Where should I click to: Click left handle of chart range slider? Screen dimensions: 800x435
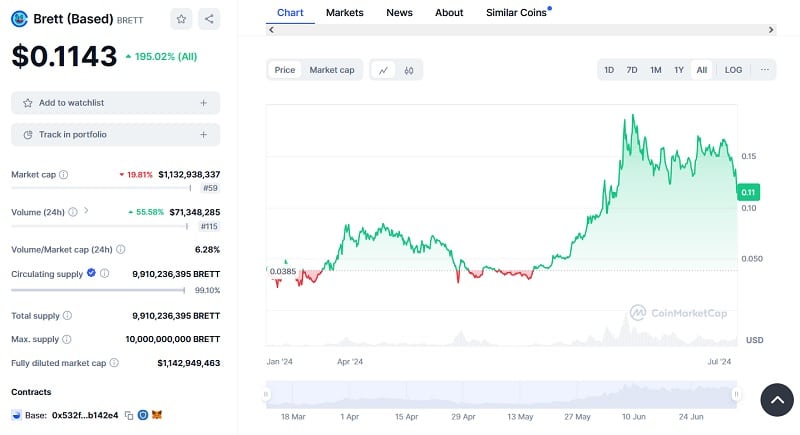(x=266, y=395)
